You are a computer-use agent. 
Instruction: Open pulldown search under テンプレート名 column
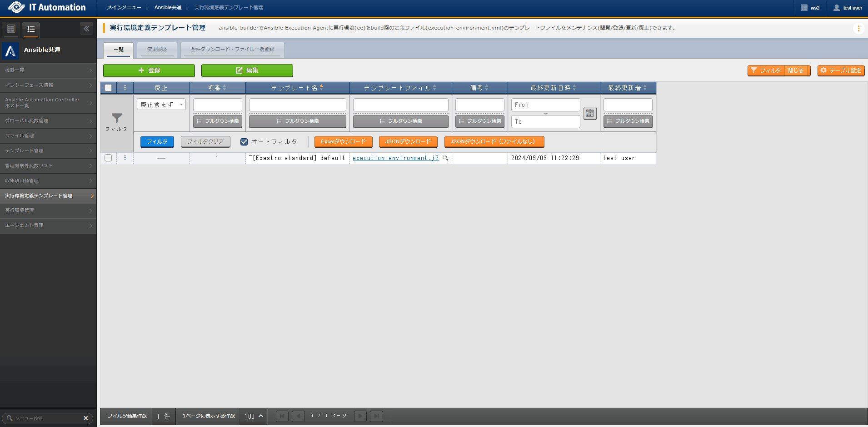pos(297,121)
